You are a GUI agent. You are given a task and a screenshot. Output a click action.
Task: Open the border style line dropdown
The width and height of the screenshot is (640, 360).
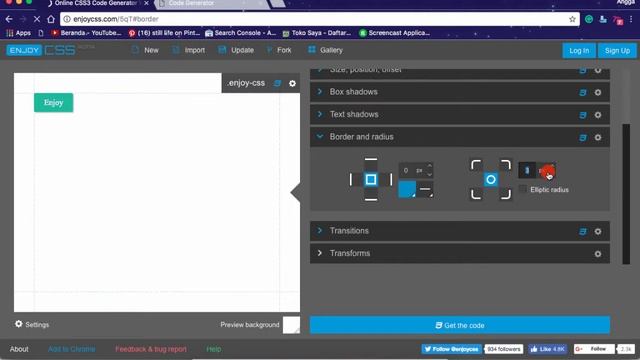pos(425,190)
